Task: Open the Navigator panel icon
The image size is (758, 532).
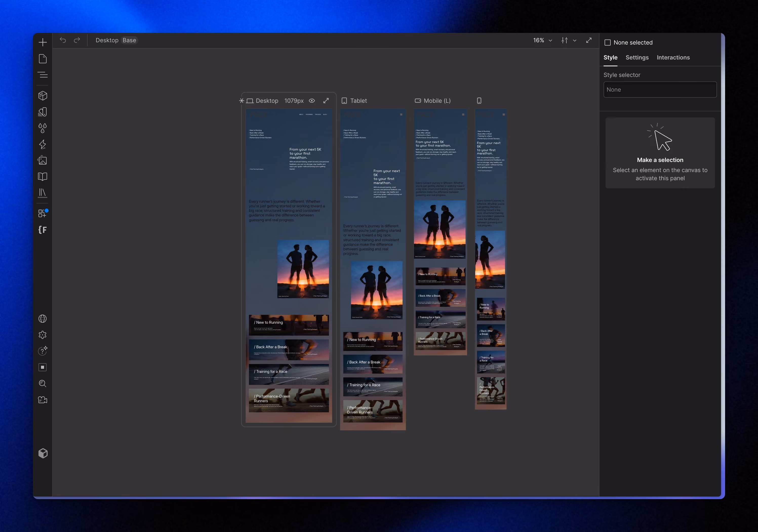Action: [43, 75]
